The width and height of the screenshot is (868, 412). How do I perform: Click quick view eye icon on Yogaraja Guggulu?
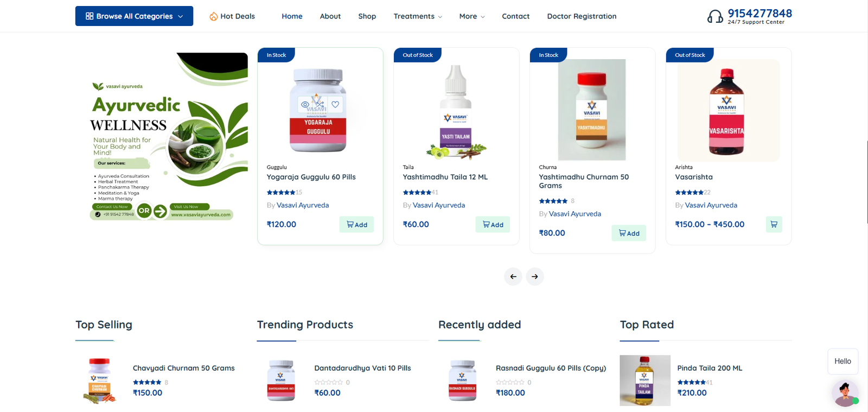point(305,104)
